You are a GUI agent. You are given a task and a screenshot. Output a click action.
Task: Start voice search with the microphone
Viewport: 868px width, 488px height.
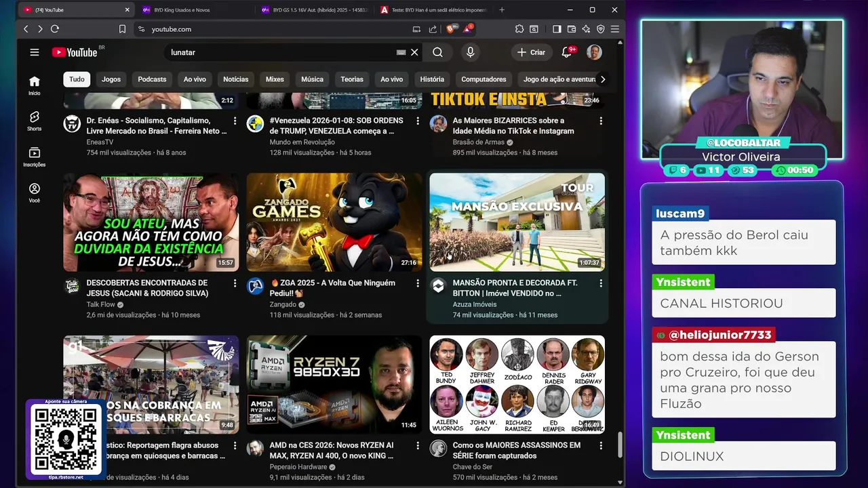[x=470, y=52]
